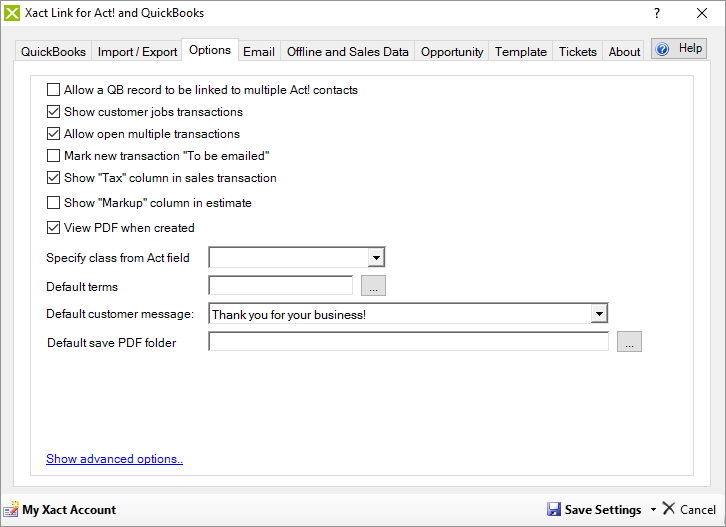This screenshot has height=527, width=726.
Task: Click the "Specify class from Act field" label
Action: [118, 258]
